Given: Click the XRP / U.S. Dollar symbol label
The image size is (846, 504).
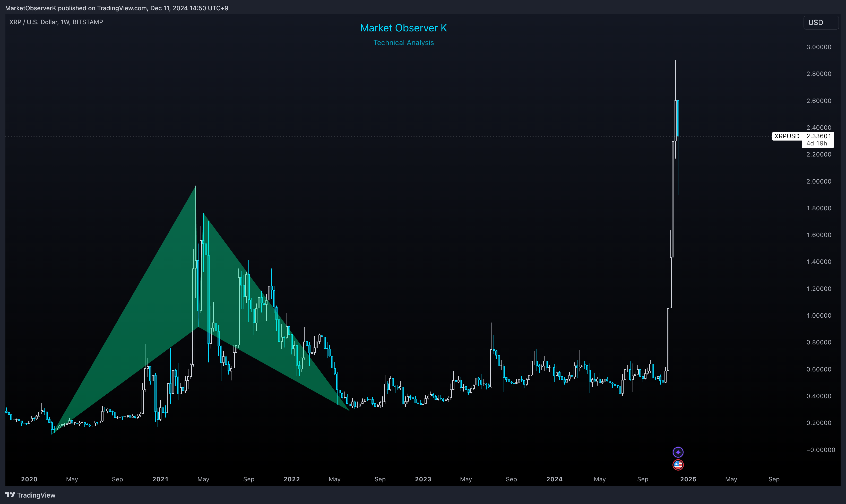Looking at the screenshot, I should (x=56, y=22).
